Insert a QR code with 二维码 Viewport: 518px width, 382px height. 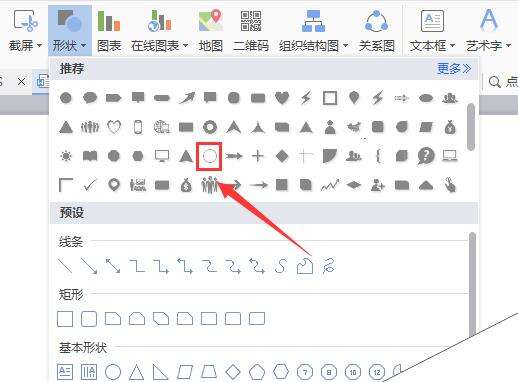pyautogui.click(x=251, y=31)
